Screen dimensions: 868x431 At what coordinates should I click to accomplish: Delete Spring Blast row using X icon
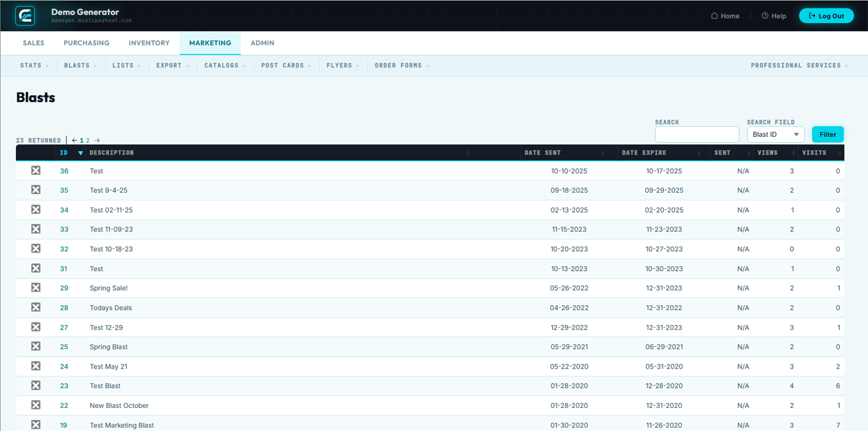pos(36,346)
